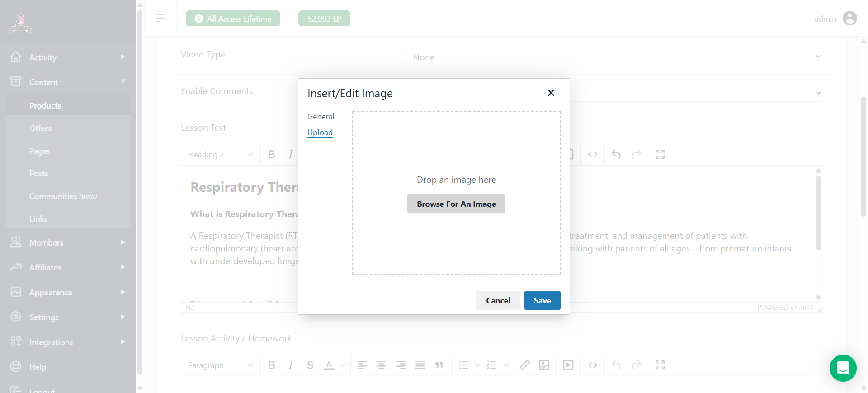Open the Video Type dropdown
This screenshot has height=393, width=868.
pyautogui.click(x=612, y=57)
